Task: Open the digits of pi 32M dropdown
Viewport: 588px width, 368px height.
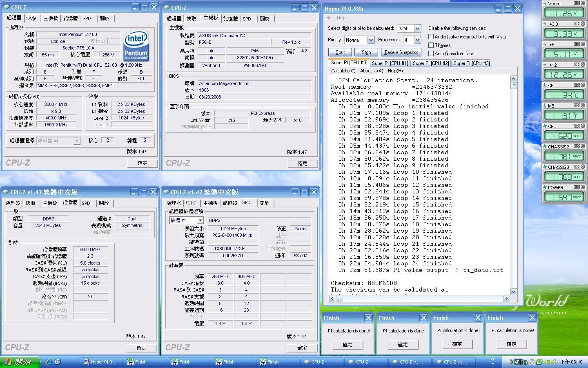Action: click(x=417, y=29)
